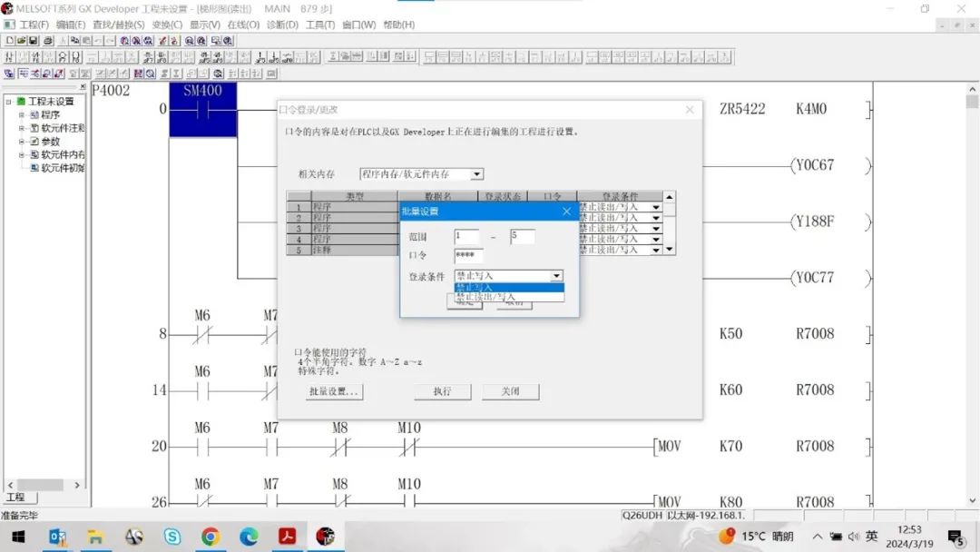
Task: Collapse the 工程未设置 root tree node
Action: (x=8, y=102)
